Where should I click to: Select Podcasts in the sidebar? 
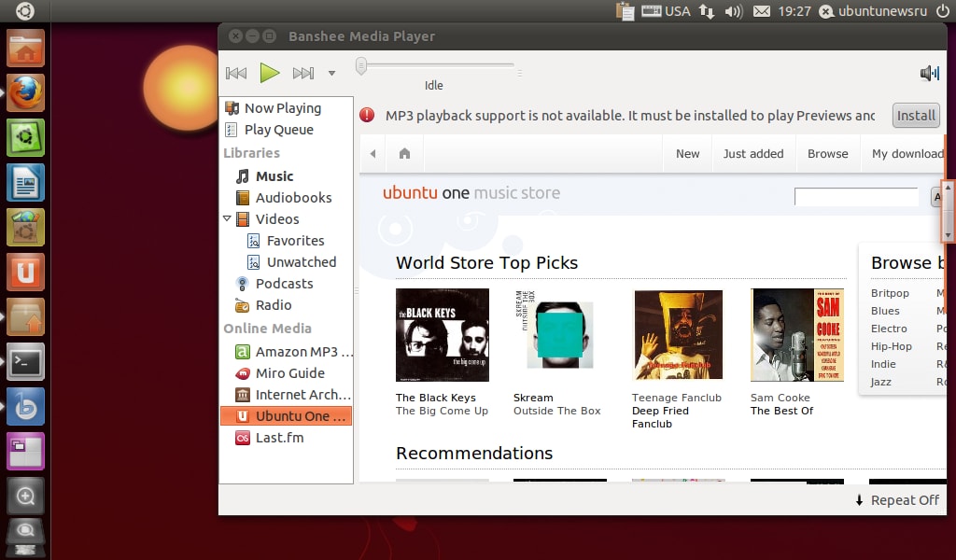[x=286, y=284]
